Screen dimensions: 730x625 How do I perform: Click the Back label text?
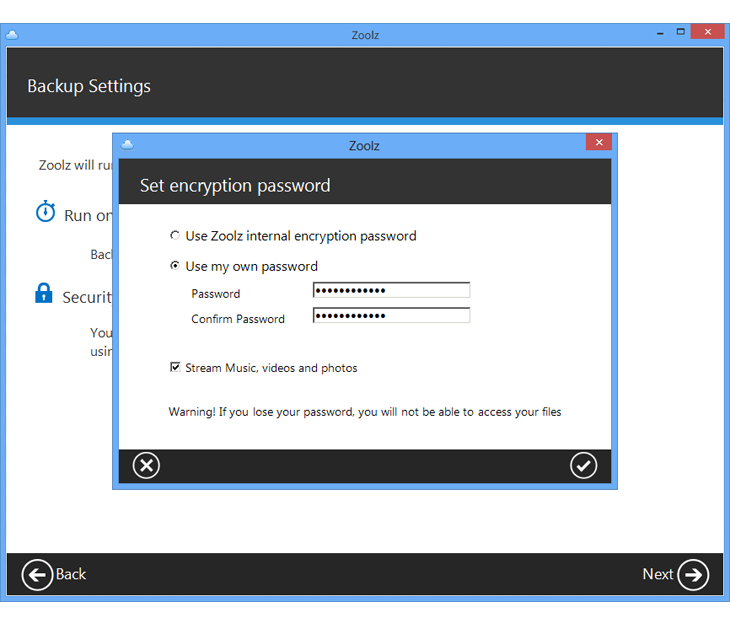tap(71, 574)
